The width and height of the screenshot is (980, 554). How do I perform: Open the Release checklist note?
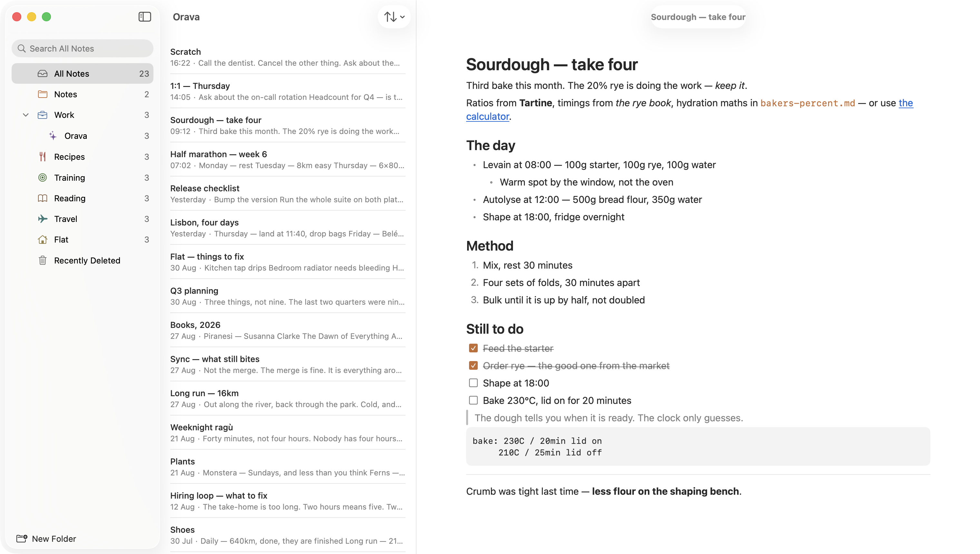click(x=288, y=194)
